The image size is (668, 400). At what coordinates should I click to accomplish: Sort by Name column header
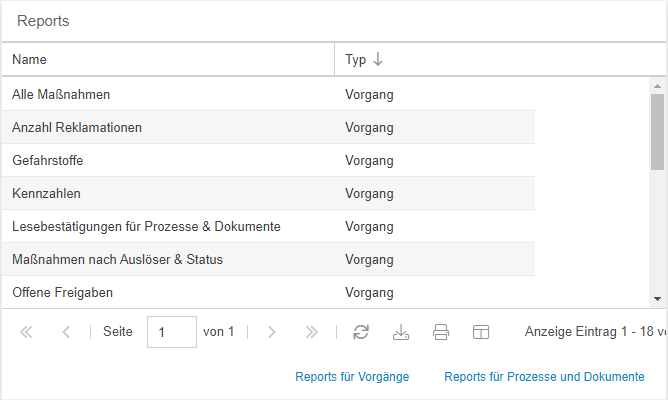coord(30,60)
